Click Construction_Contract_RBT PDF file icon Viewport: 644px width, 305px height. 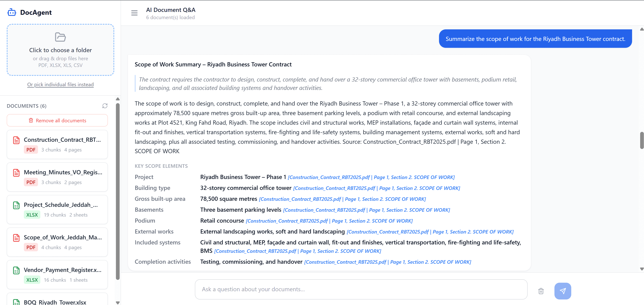coord(16,140)
